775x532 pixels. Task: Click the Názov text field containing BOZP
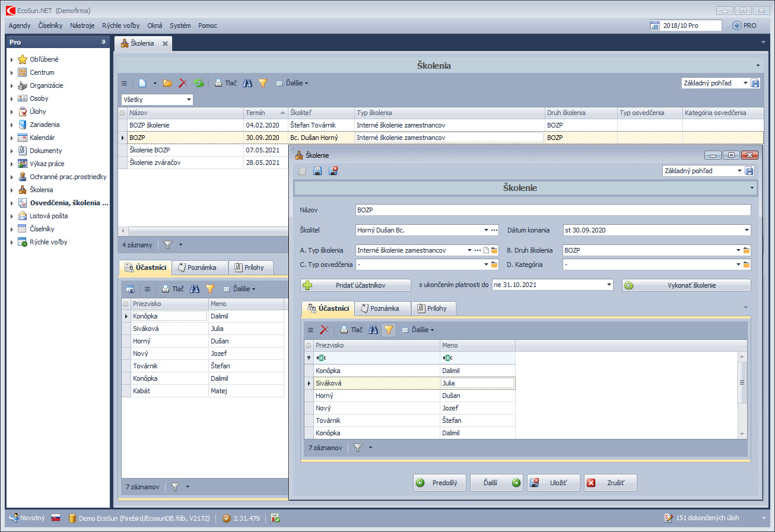(552, 210)
